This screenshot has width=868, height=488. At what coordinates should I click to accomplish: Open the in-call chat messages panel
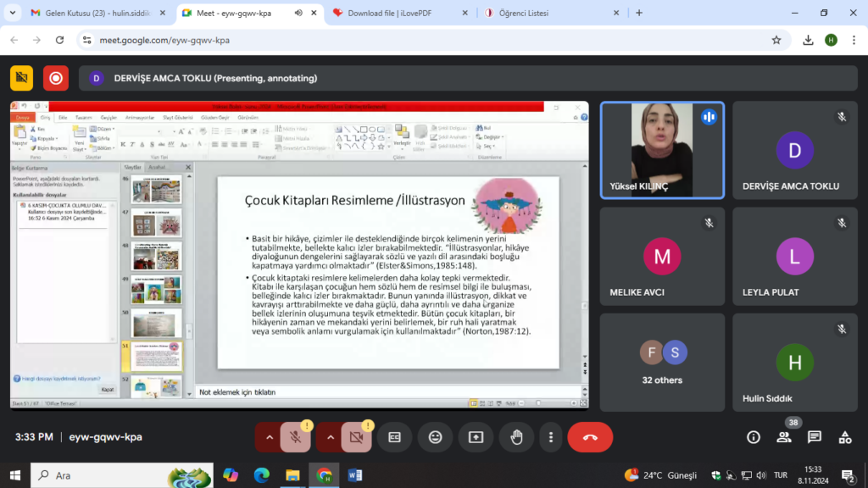tap(815, 437)
